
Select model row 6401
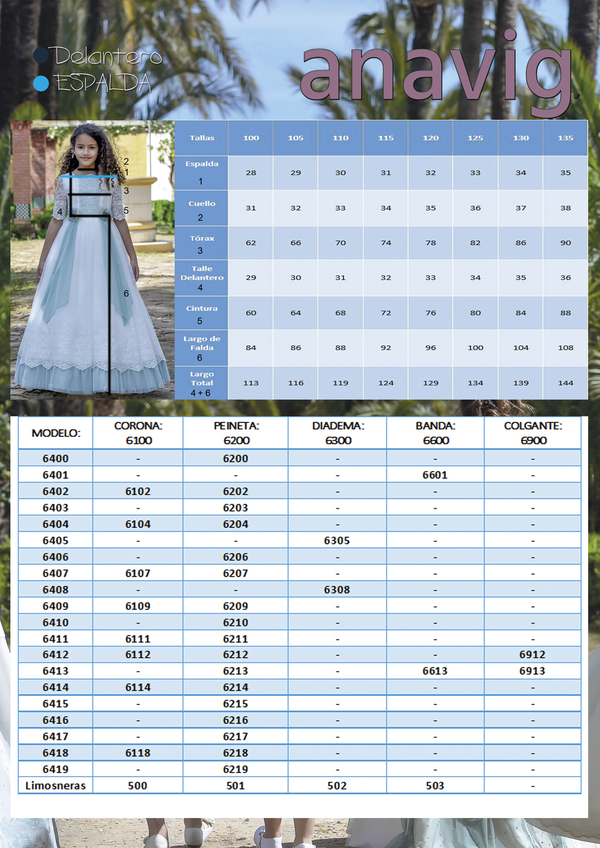point(300,475)
